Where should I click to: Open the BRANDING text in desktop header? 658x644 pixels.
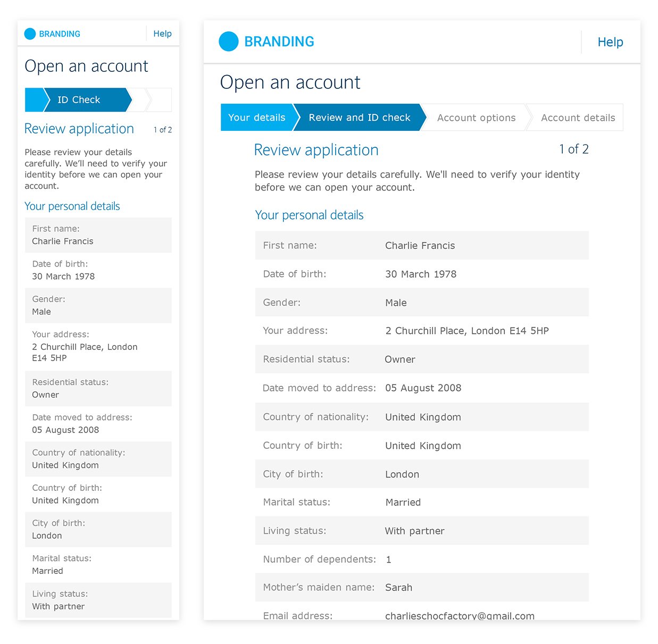(279, 41)
